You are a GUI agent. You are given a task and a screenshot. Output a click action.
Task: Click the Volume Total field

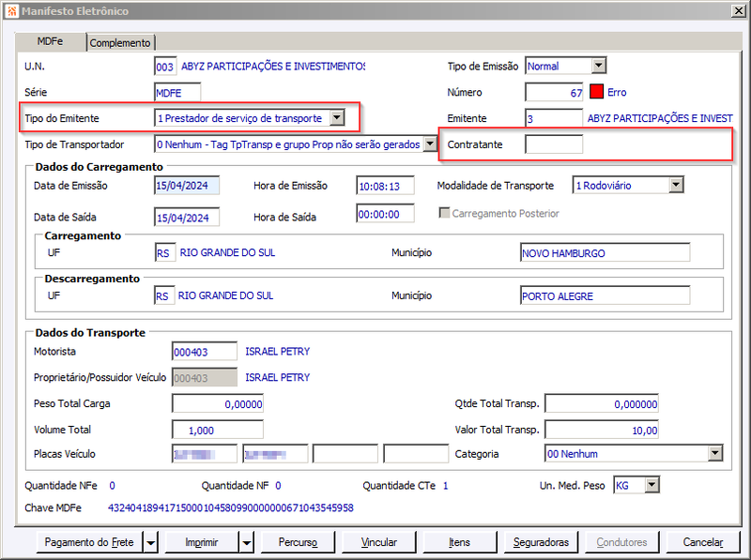click(x=218, y=430)
